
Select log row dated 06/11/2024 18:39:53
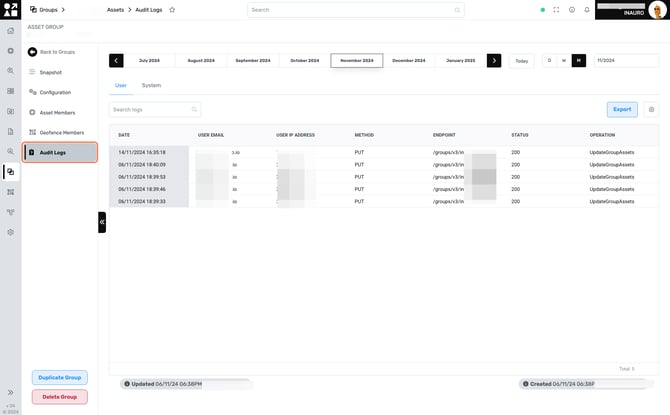point(384,177)
